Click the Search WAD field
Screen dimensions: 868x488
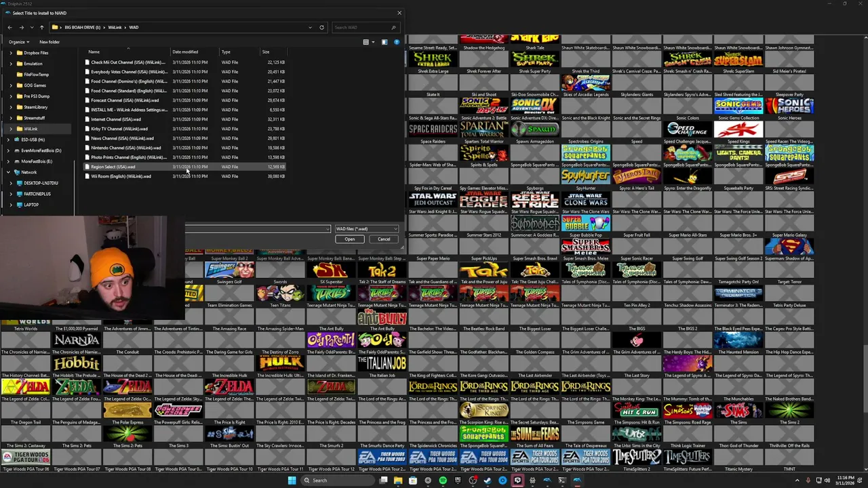[365, 27]
